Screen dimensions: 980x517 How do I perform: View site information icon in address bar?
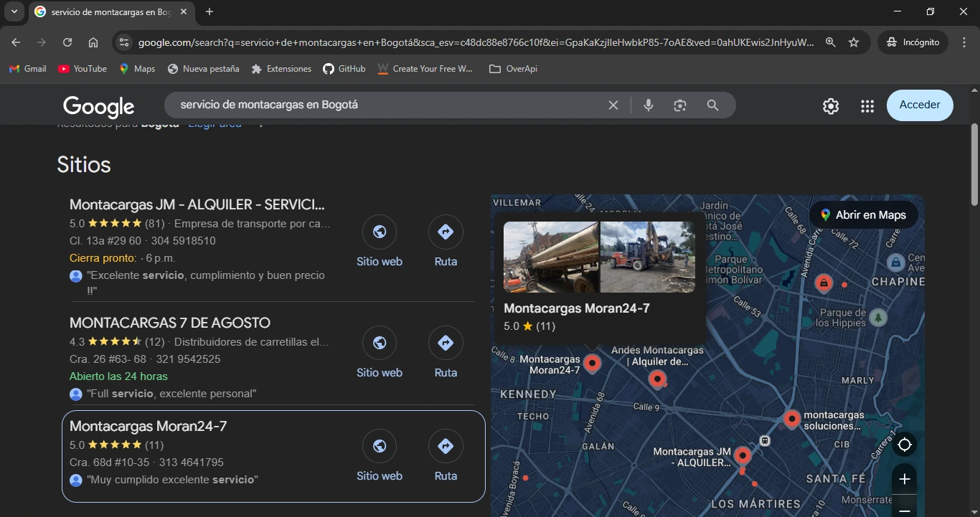point(124,42)
